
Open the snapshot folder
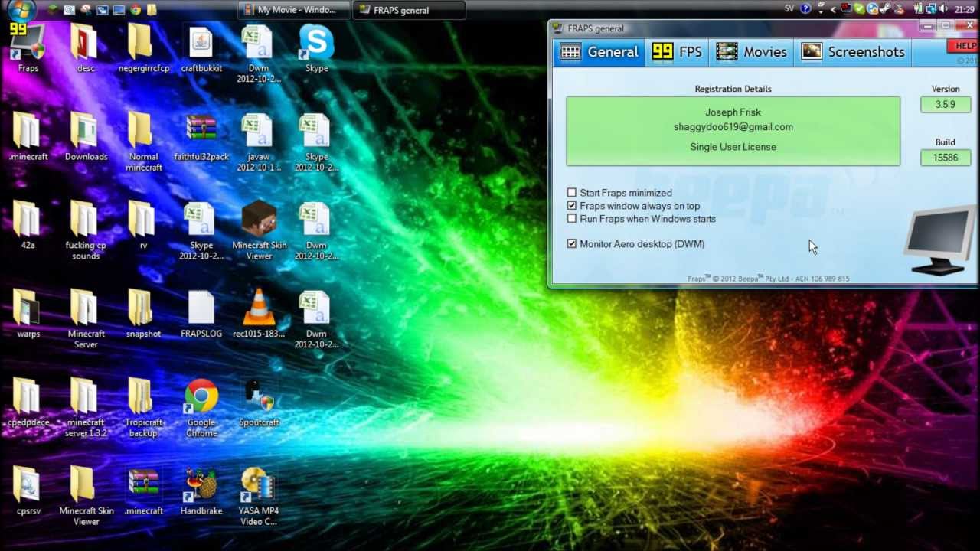144,314
